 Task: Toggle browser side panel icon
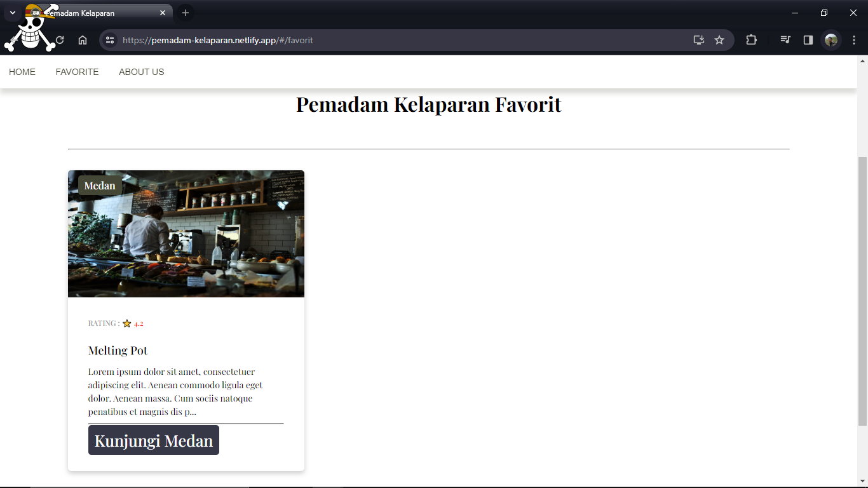tap(808, 40)
